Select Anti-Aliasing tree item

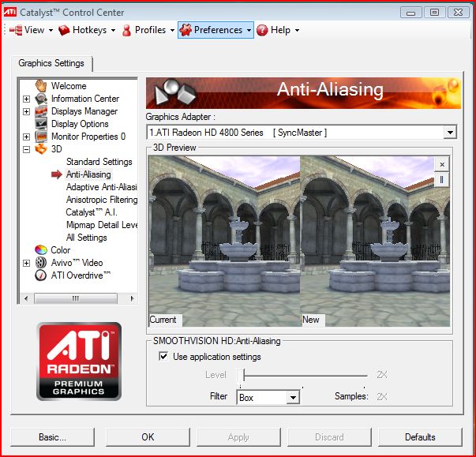[88, 174]
